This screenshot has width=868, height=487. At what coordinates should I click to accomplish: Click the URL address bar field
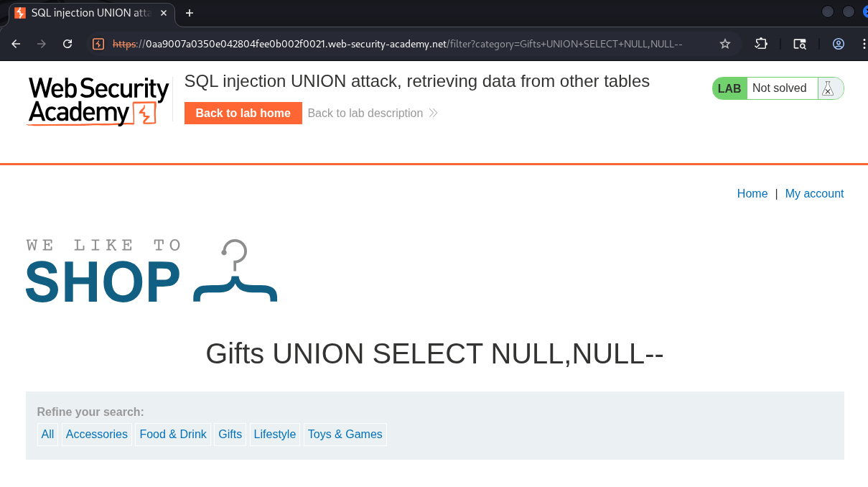click(x=413, y=44)
